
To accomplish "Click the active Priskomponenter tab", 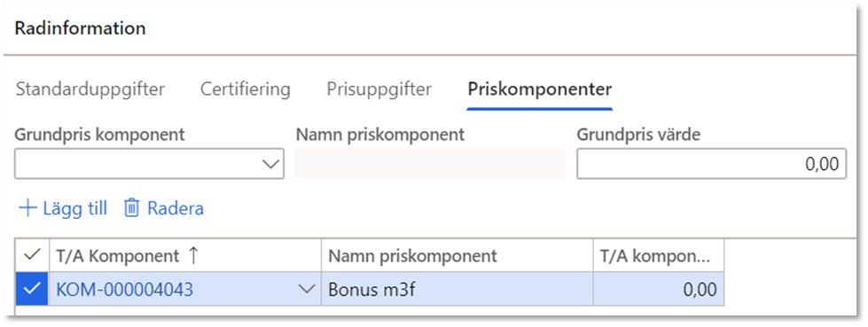I will point(540,90).
